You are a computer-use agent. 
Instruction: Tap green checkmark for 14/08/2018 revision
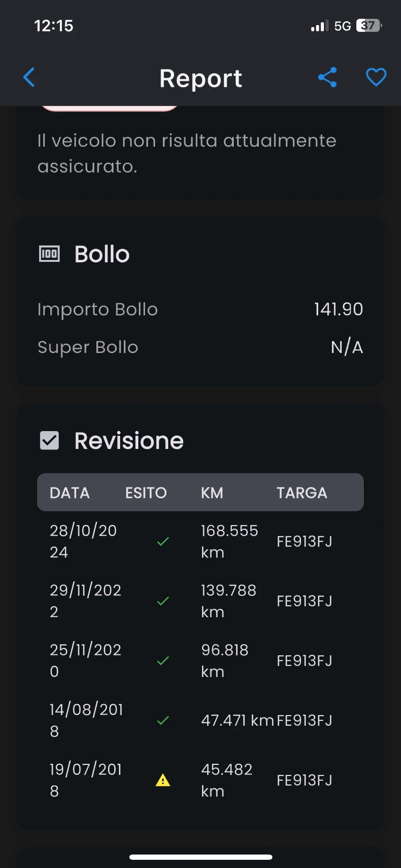click(x=163, y=720)
